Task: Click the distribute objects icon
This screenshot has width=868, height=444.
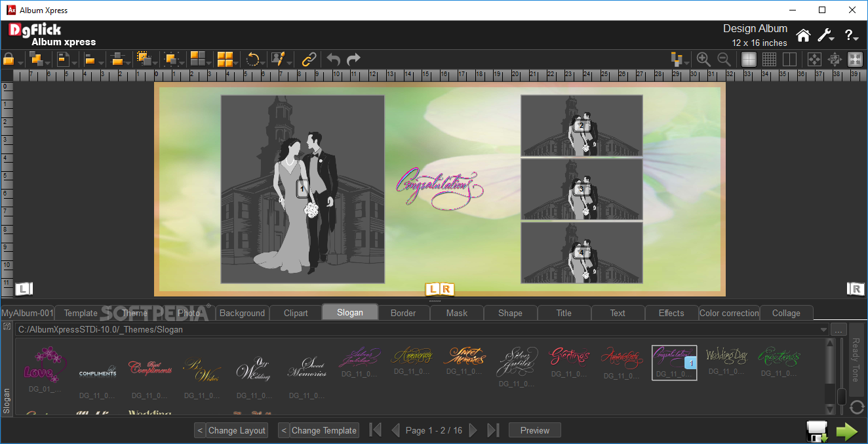Action: coord(118,59)
